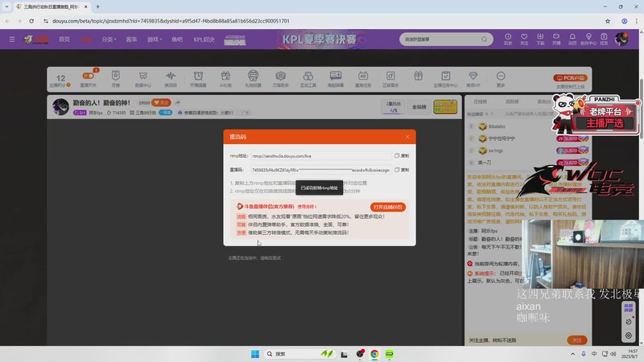
Task: Open 鱼吧 in the navigation bar
Action: click(177, 39)
